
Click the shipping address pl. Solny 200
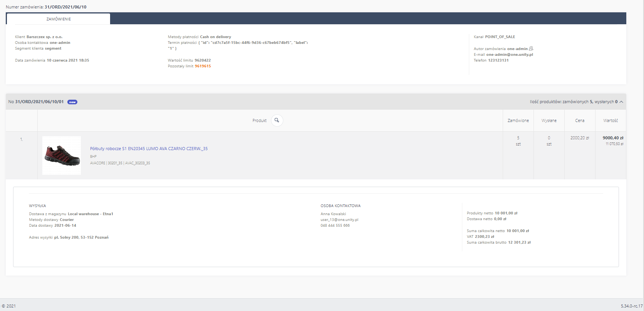81,237
